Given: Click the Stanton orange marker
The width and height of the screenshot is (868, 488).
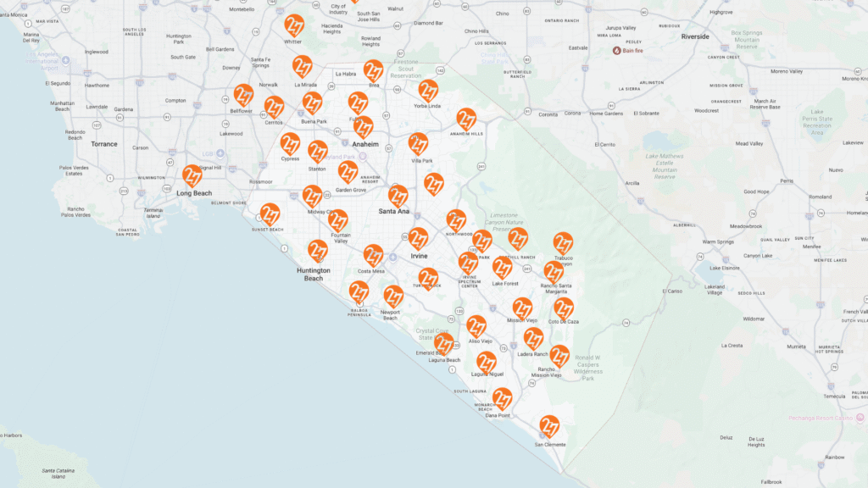Looking at the screenshot, I should [x=318, y=152].
